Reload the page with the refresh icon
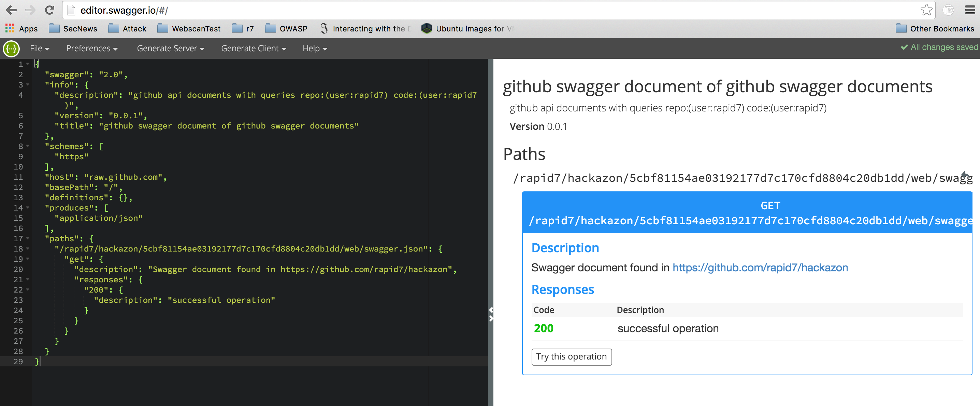Screen dimensions: 980x406 click(x=49, y=10)
